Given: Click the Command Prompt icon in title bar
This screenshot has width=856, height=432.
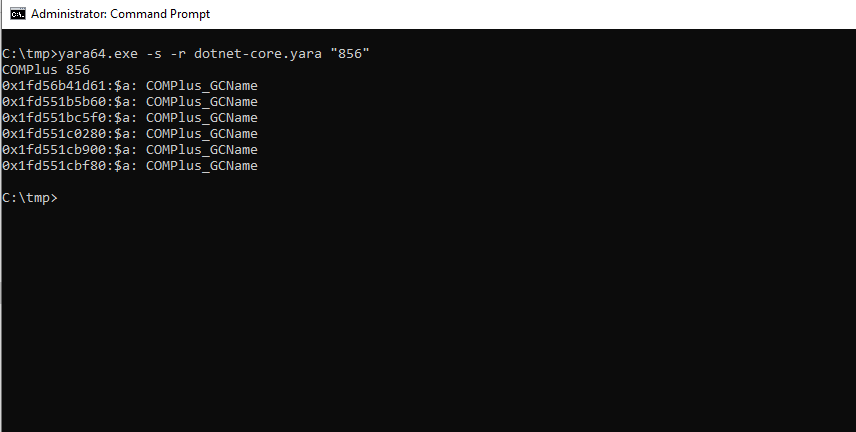Looking at the screenshot, I should point(15,14).
